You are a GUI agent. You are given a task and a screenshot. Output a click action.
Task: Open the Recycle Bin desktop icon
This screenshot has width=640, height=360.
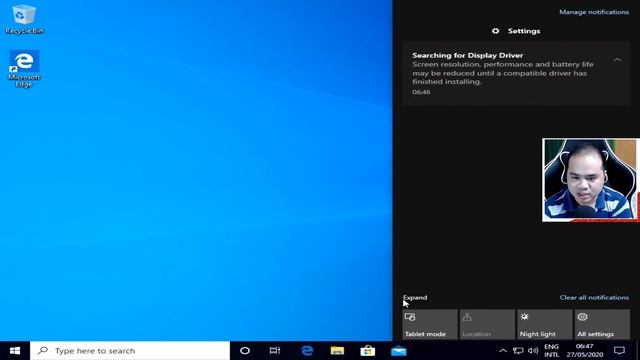point(24,20)
